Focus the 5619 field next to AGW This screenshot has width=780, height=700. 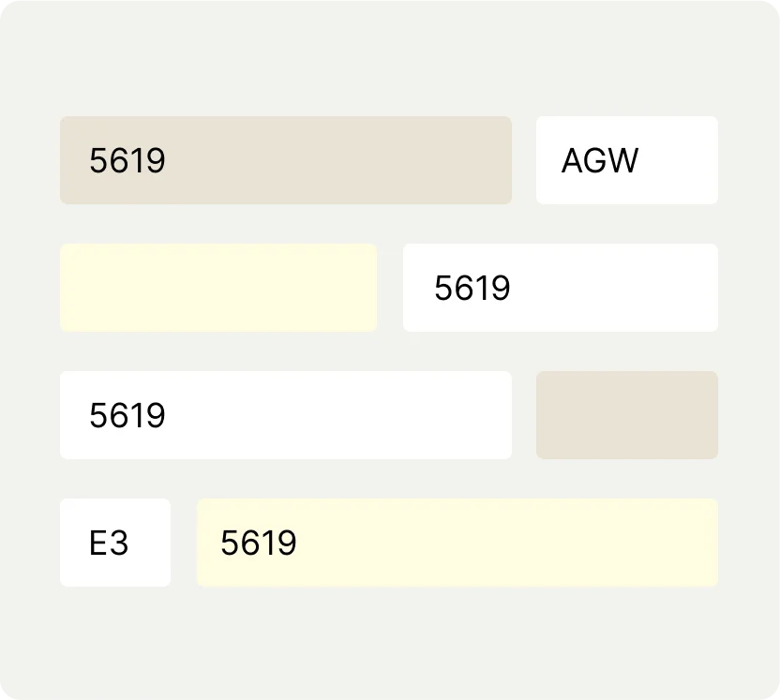pos(286,160)
